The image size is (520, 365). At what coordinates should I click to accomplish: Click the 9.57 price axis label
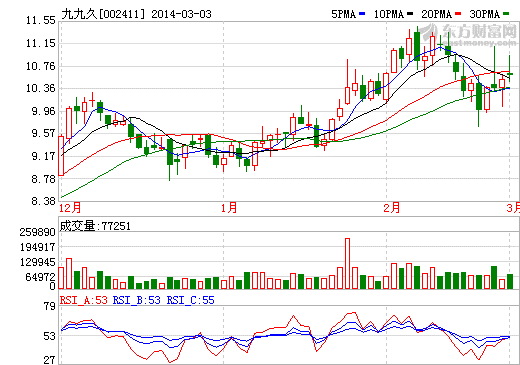pyautogui.click(x=43, y=133)
